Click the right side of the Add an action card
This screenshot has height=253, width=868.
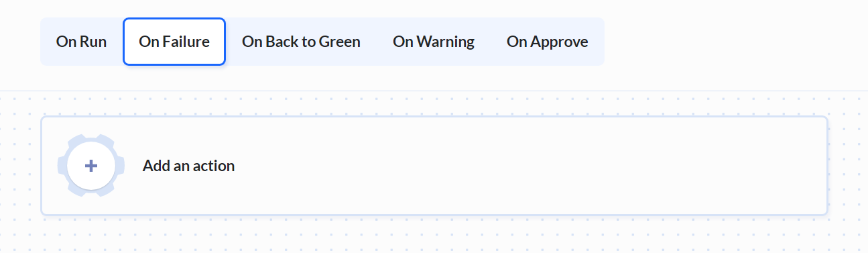(737, 166)
